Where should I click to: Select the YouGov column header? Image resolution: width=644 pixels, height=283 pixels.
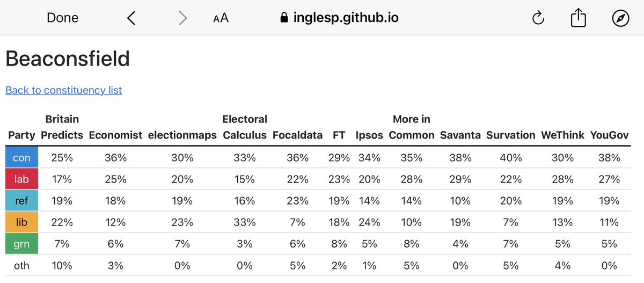(x=609, y=135)
